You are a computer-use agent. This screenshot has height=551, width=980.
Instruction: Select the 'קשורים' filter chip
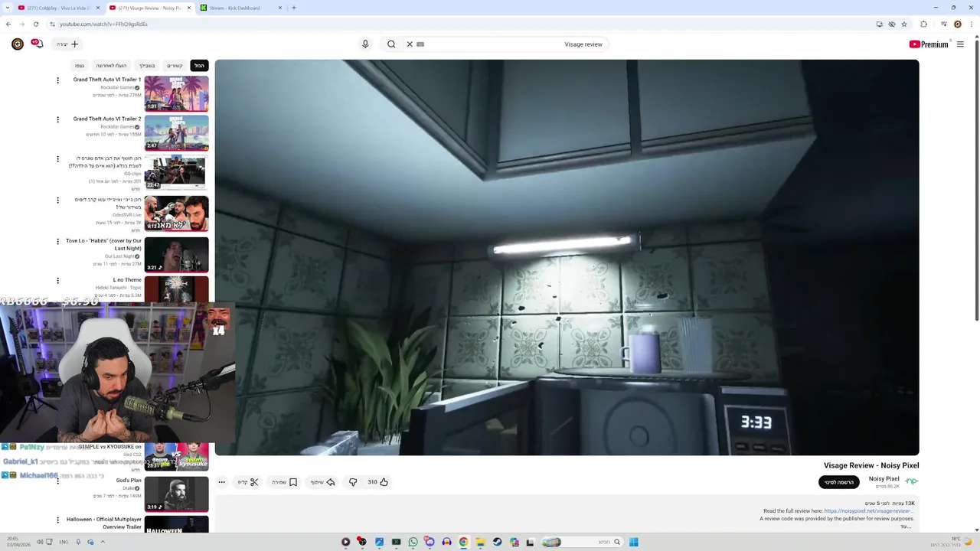point(175,66)
